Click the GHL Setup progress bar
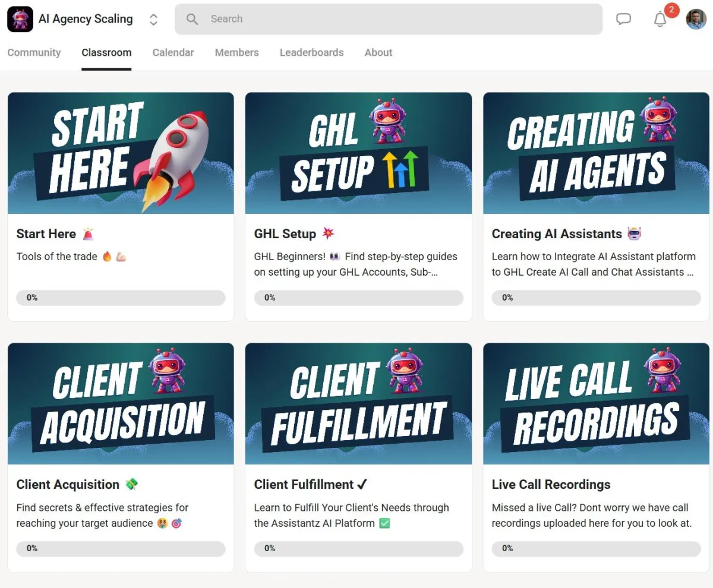The height and width of the screenshot is (588, 713). [x=358, y=298]
